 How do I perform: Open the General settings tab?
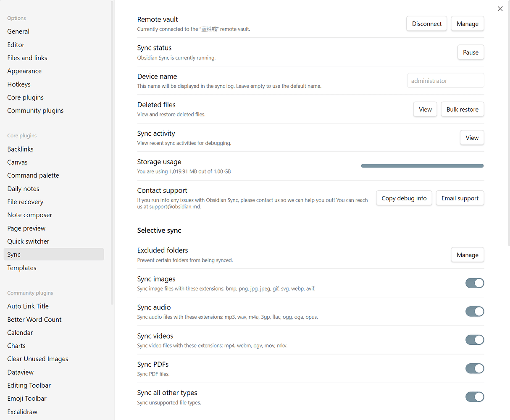[x=18, y=31]
